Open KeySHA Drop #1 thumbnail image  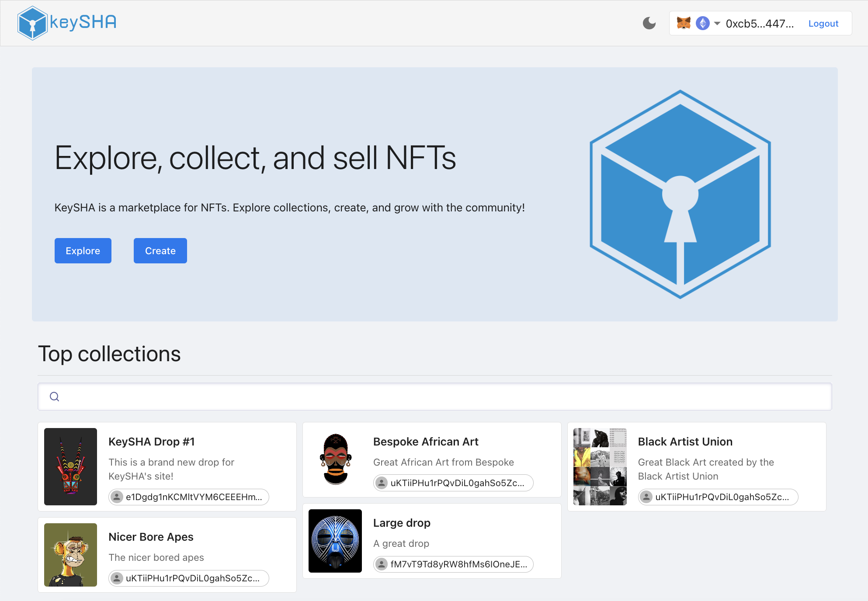70,466
